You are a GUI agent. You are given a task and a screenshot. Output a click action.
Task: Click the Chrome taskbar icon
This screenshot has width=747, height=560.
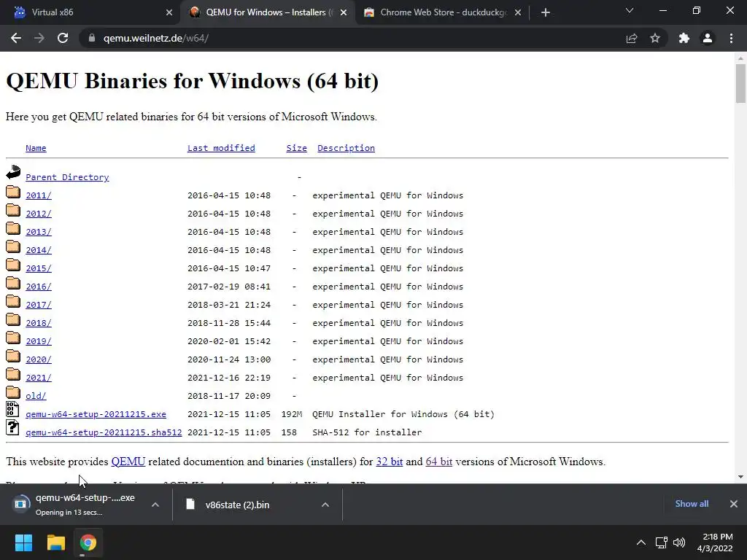click(x=88, y=542)
